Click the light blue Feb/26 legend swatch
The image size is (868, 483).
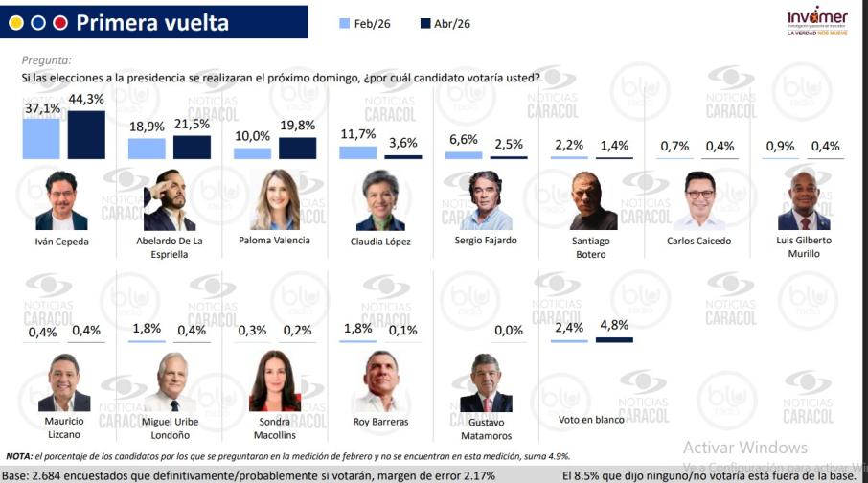click(347, 23)
